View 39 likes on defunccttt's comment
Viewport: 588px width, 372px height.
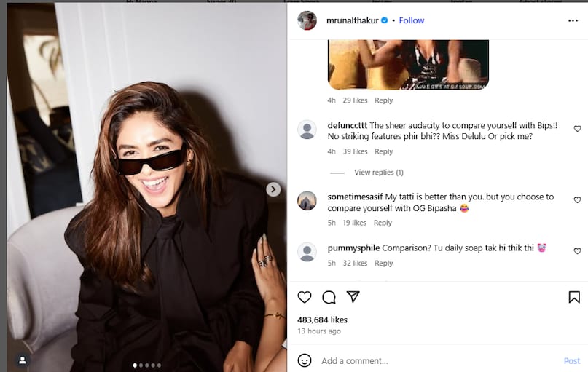[355, 151]
